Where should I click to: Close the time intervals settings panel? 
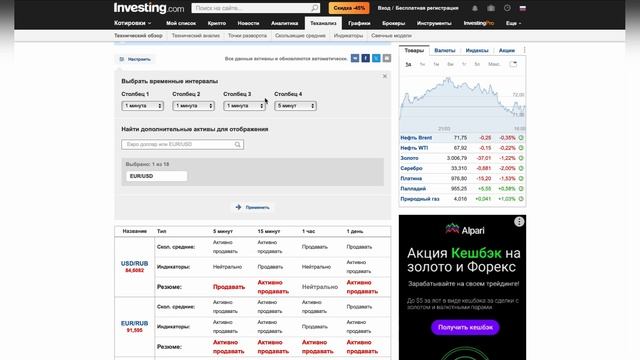click(x=384, y=76)
